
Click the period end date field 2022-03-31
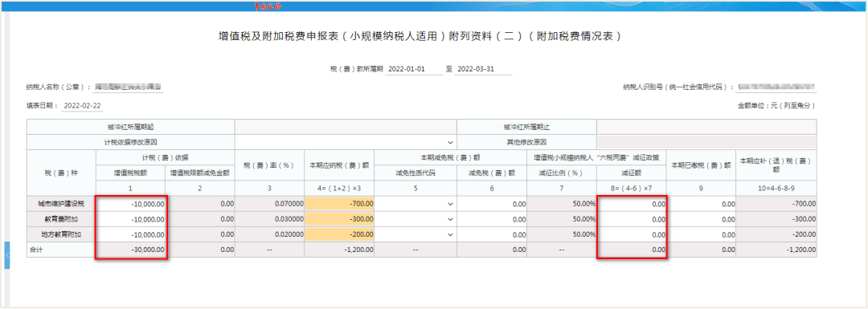click(483, 70)
